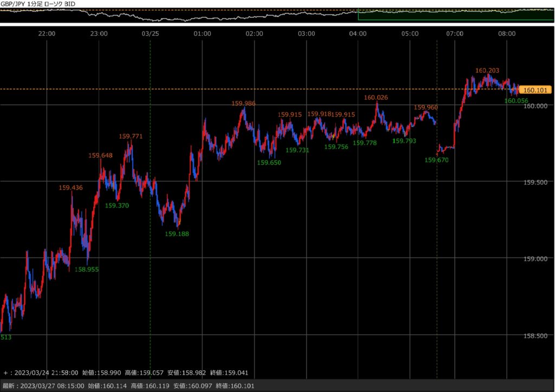Viewport: 555px width, 392px height.
Task: Click the 158.955 low price label
Action: (87, 269)
